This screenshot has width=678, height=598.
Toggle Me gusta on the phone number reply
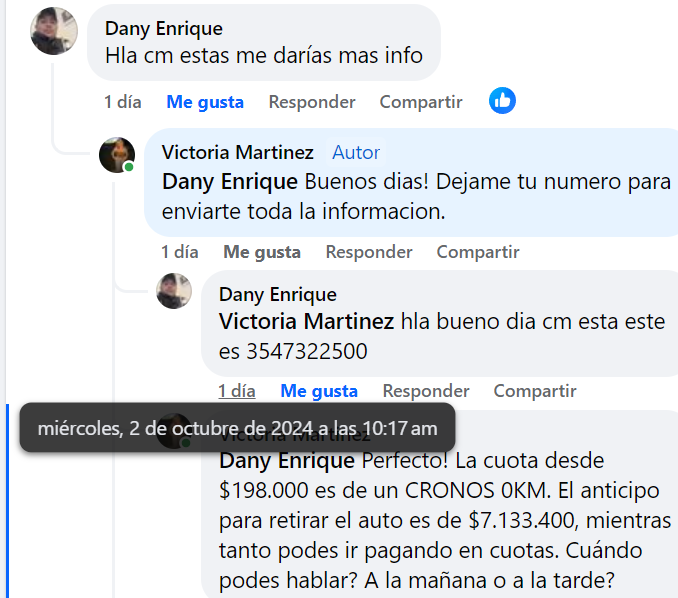319,391
